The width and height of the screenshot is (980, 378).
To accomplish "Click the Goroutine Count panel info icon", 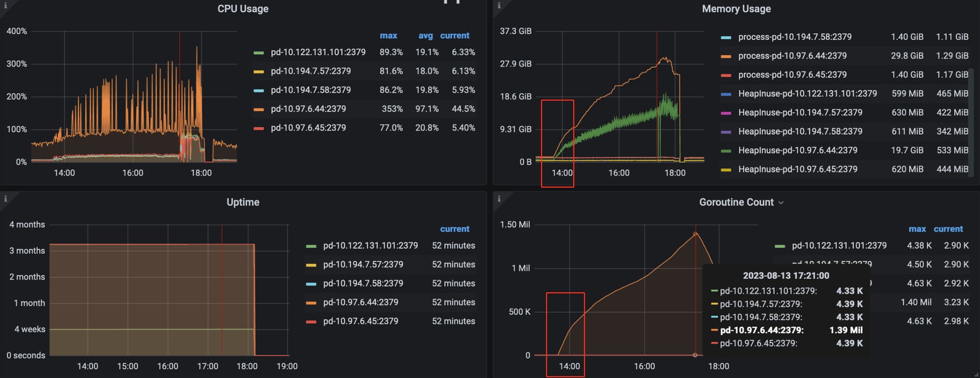I will click(x=499, y=199).
